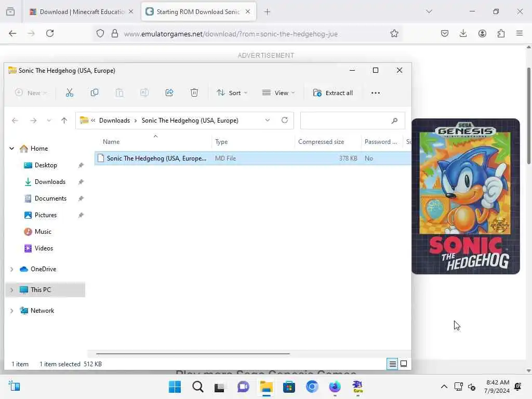Unpin Desktop using its pin icon
Viewport: 532px width, 399px height.
81,165
